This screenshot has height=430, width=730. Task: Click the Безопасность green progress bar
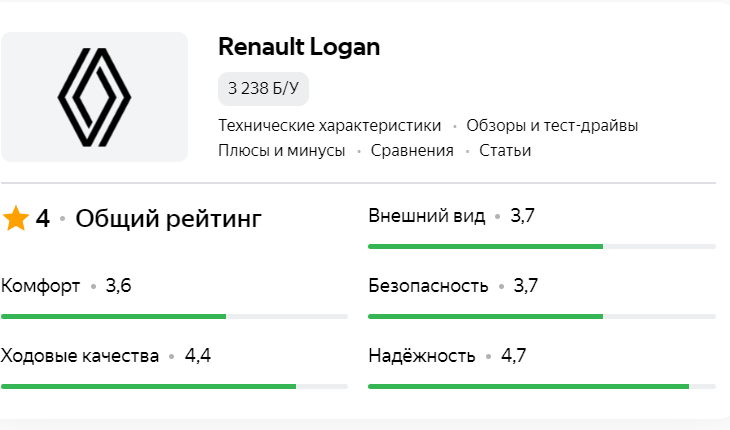[x=542, y=316]
